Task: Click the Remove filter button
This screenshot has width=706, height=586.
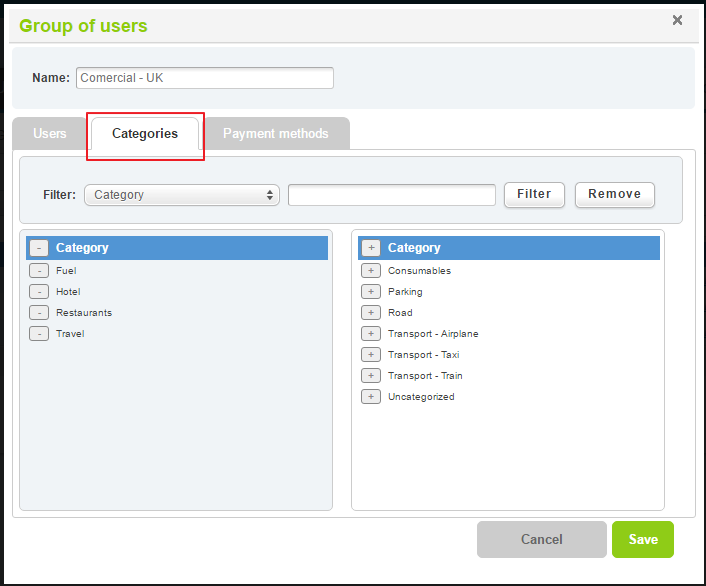Action: pos(615,194)
